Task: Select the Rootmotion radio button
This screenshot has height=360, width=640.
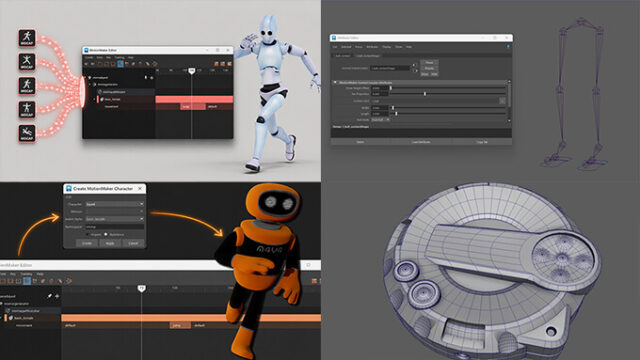Action: click(x=106, y=234)
